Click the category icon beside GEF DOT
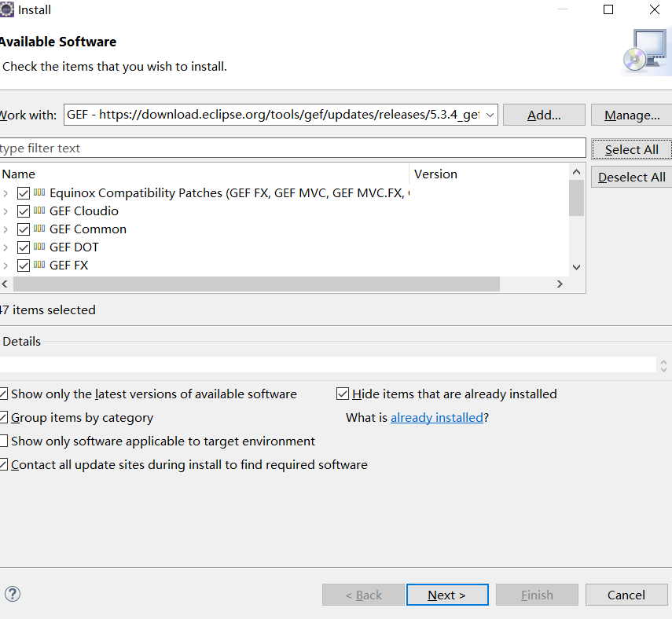 [39, 247]
